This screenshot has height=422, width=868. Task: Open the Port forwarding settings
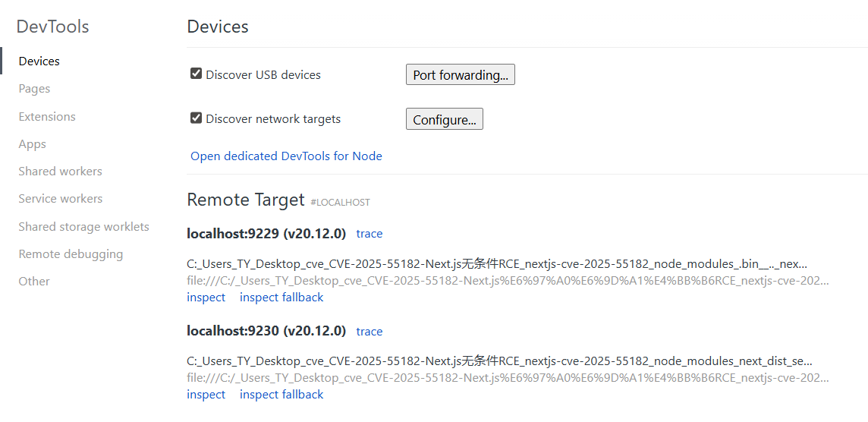point(460,75)
